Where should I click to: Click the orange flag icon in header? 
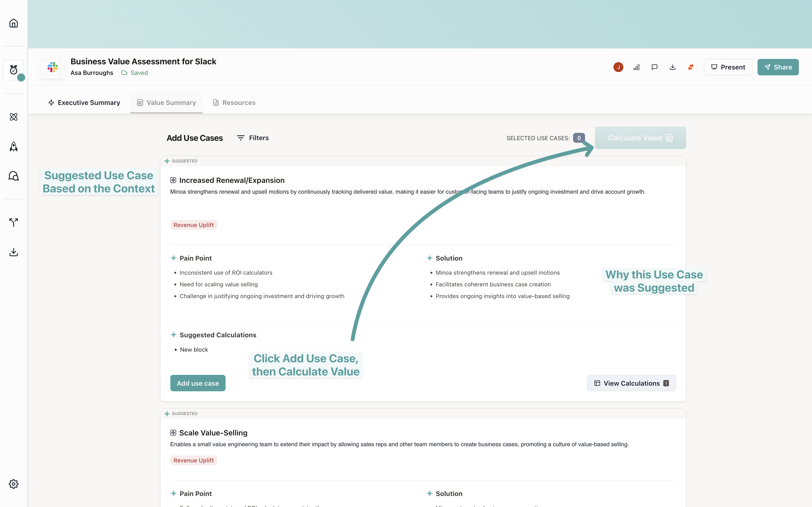(691, 67)
